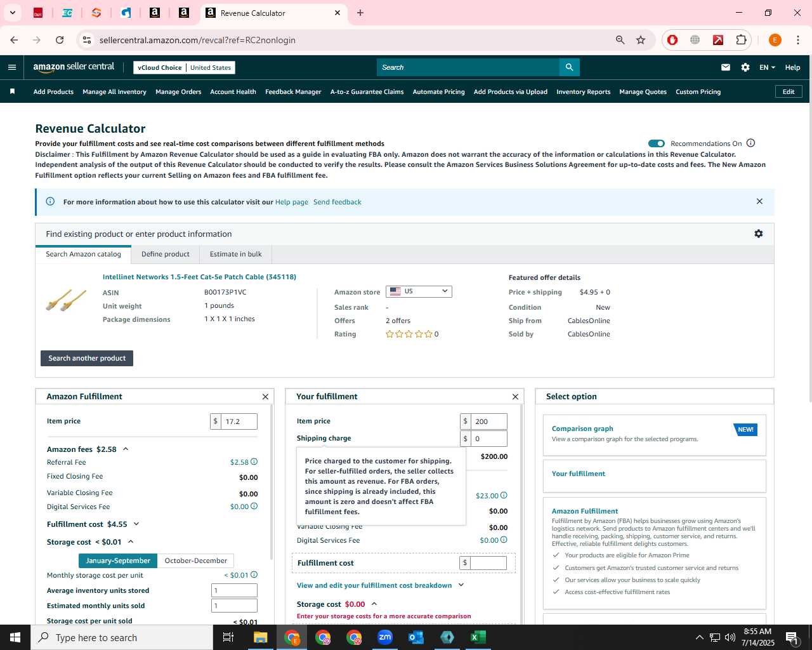
Task: Open Manage Orders menu item
Action: point(178,91)
